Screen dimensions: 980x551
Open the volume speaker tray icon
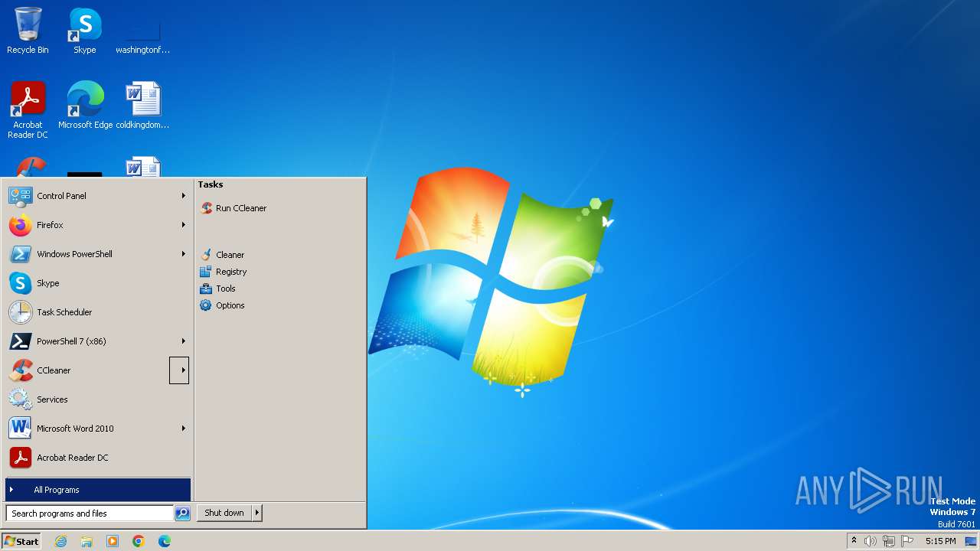pyautogui.click(x=871, y=541)
